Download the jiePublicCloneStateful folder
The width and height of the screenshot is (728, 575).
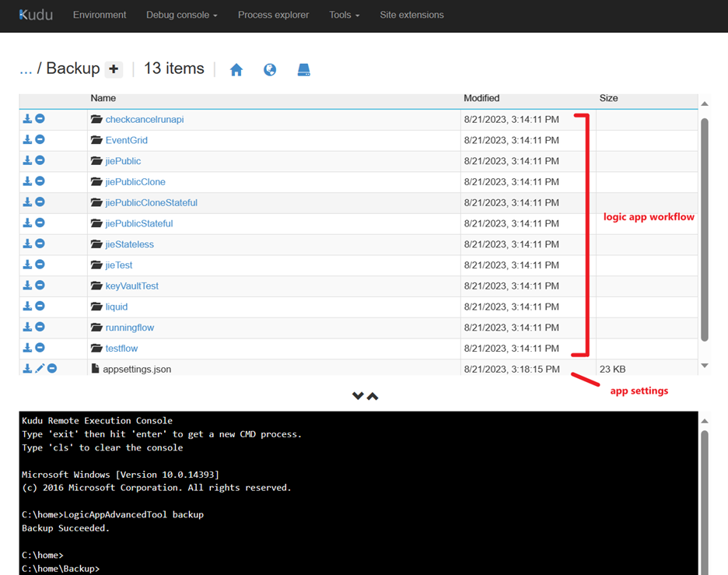(27, 202)
